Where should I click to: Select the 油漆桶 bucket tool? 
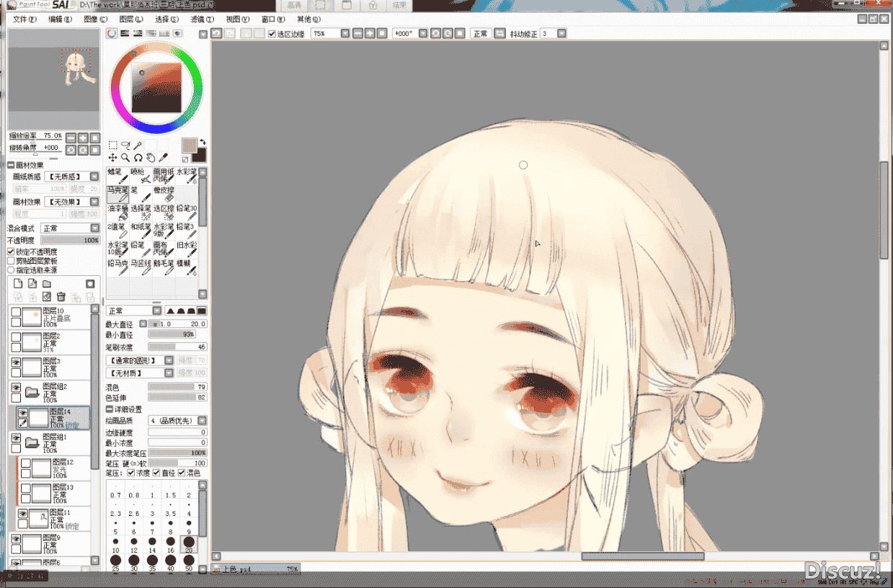click(117, 212)
